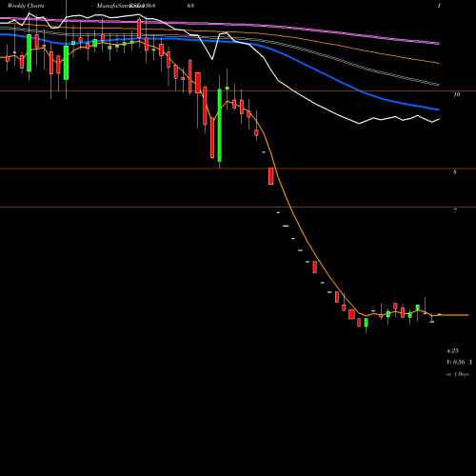Click the price axis label "7"
The height and width of the screenshot is (476, 476).
coord(455,210)
